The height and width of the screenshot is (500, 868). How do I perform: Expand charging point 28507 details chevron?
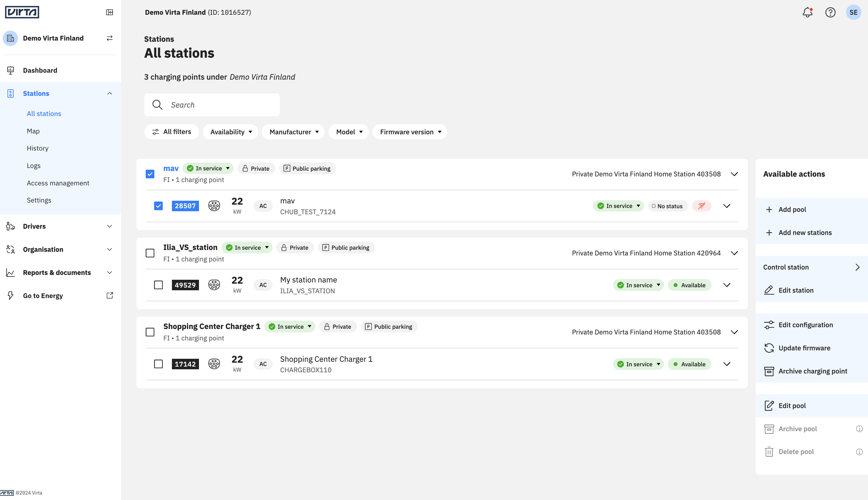click(x=727, y=206)
